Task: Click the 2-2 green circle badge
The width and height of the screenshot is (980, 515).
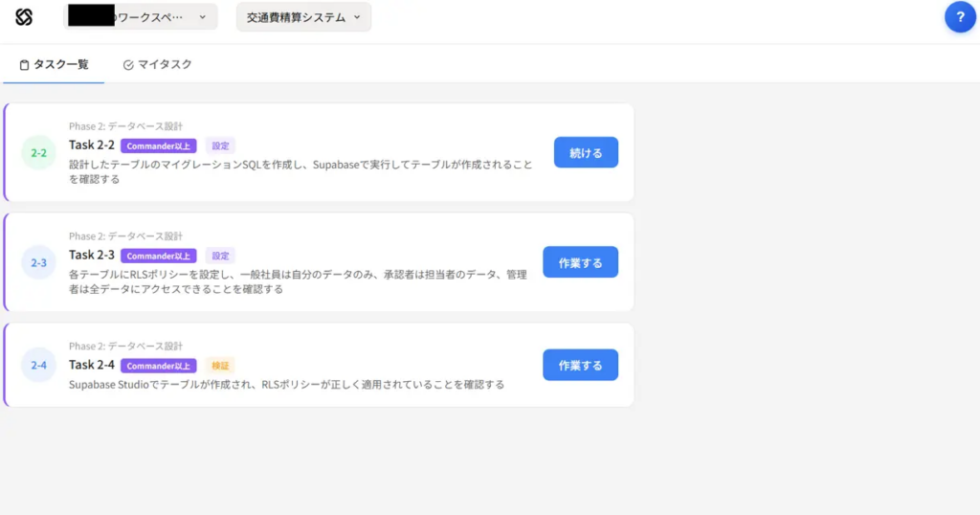Action: [38, 153]
